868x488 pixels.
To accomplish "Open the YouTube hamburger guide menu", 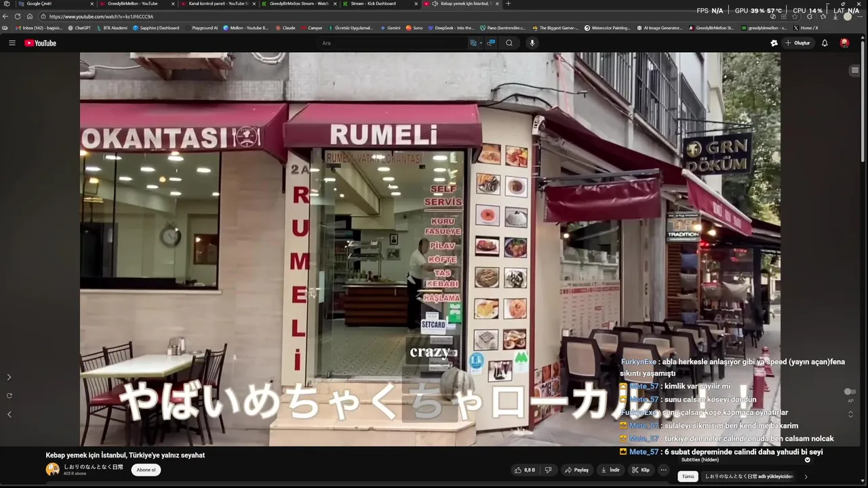I will click(x=12, y=43).
